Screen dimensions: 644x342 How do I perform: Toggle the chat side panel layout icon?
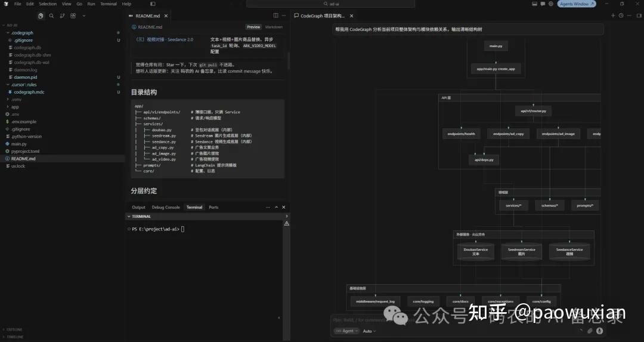point(639,16)
